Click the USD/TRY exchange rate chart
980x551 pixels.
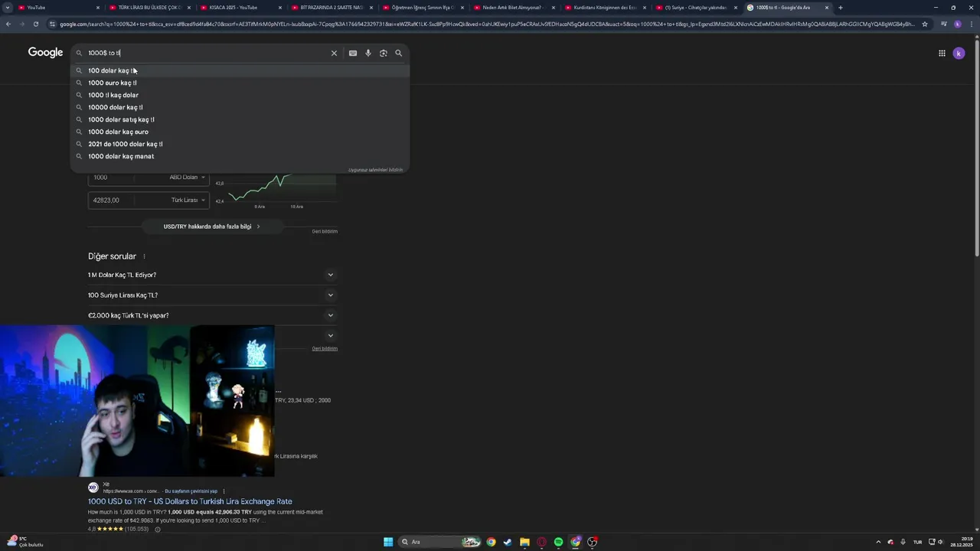[x=276, y=191]
